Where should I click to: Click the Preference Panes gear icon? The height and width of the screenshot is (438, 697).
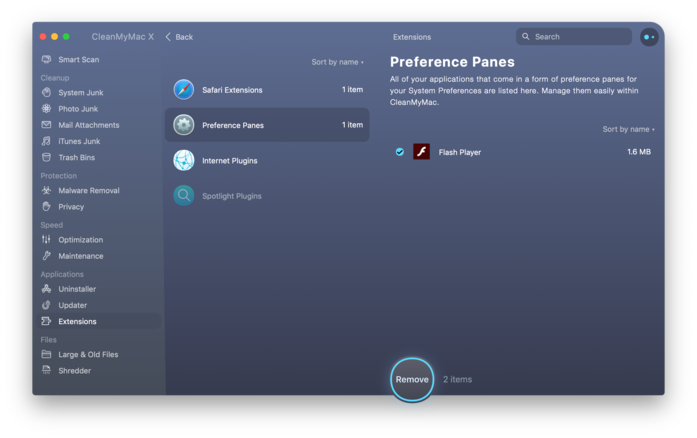click(x=184, y=125)
